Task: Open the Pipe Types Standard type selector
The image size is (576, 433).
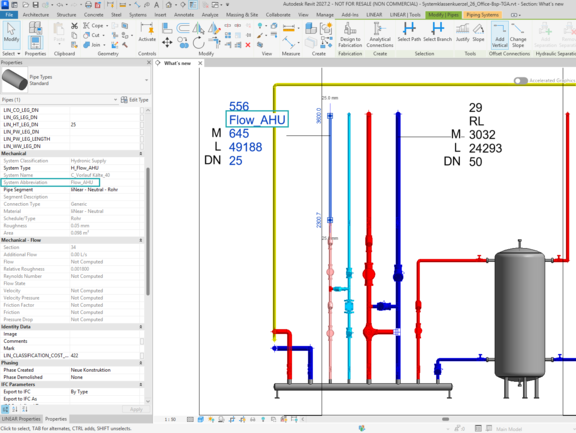Action: [76, 80]
